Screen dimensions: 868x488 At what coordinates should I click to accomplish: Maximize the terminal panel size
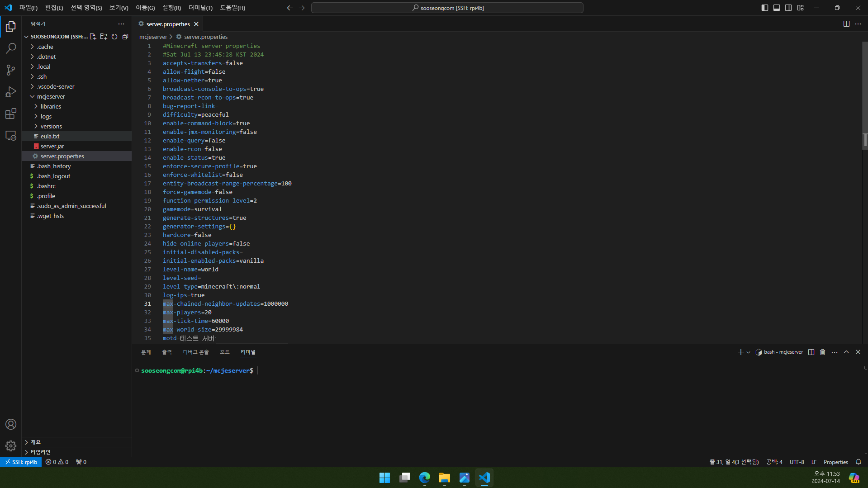[846, 352]
